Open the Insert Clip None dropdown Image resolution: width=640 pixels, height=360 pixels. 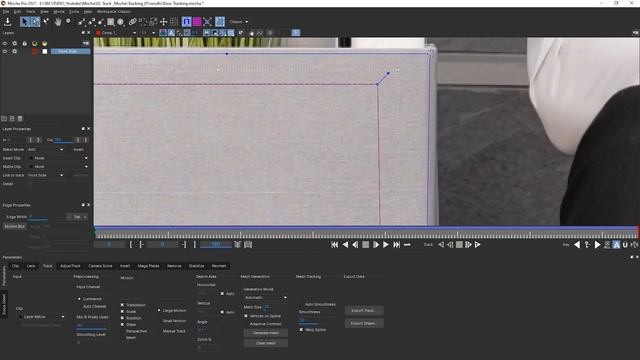[58, 158]
